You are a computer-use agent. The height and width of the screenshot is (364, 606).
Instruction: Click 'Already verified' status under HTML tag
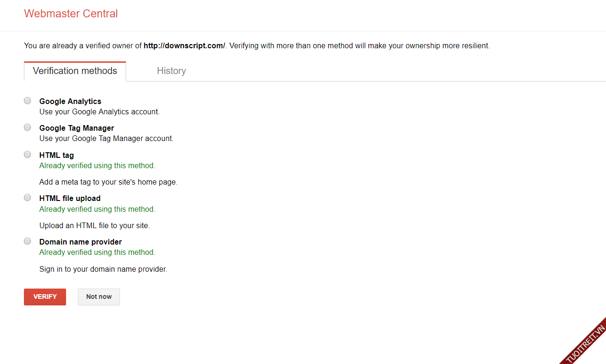point(97,166)
